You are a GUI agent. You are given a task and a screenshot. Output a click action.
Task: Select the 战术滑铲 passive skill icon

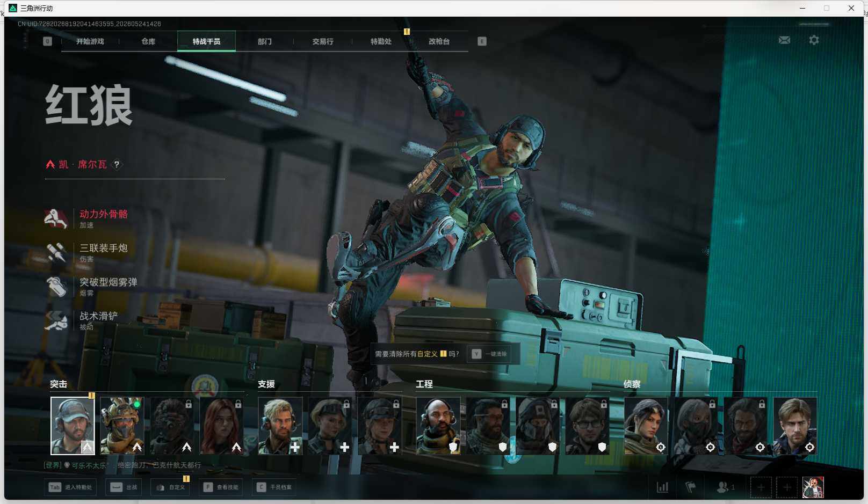56,320
